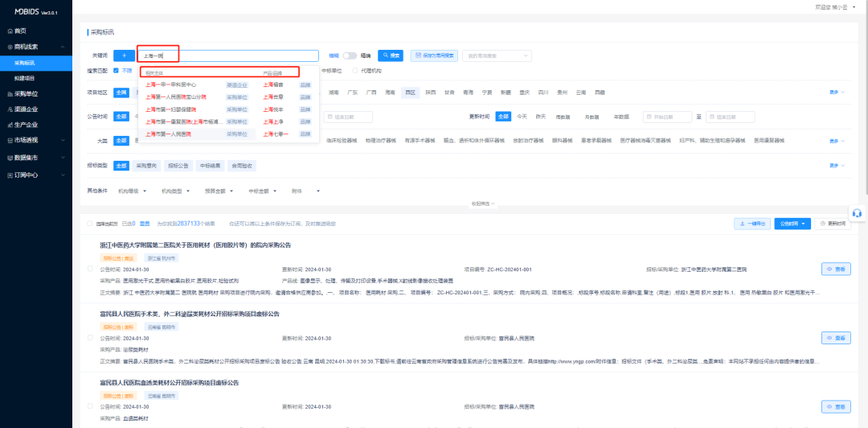Select the 中标结果 tender type tab
The height and width of the screenshot is (428, 868).
click(x=210, y=165)
